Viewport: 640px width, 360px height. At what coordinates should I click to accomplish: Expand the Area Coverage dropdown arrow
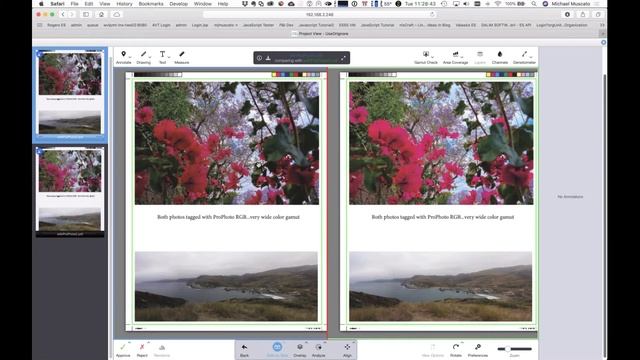462,57
